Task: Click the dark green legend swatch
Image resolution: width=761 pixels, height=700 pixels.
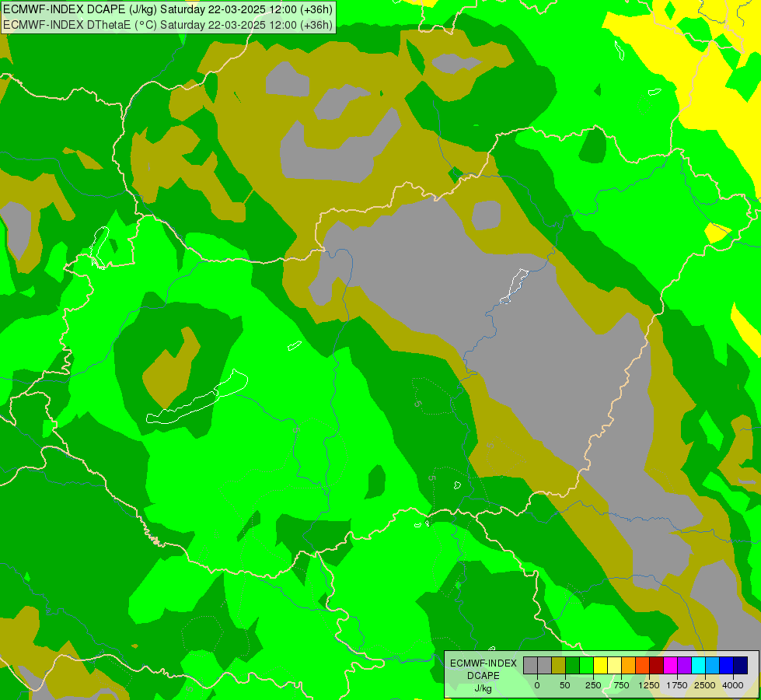Action: coord(573,665)
